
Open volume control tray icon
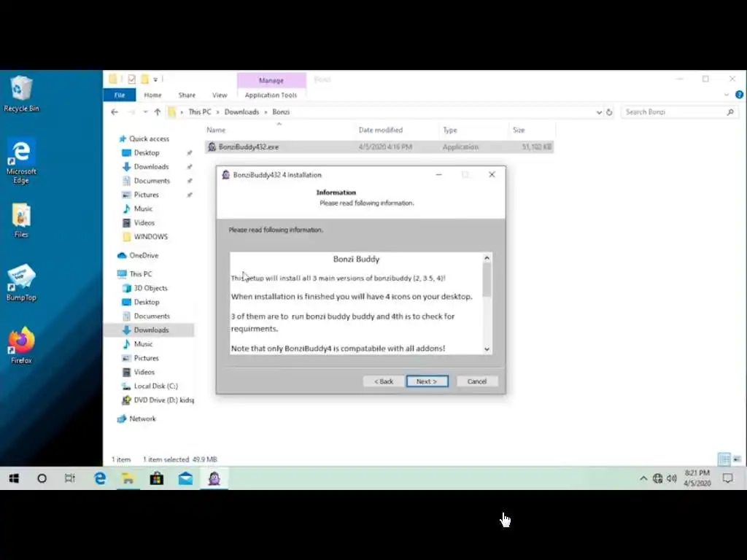tap(672, 478)
